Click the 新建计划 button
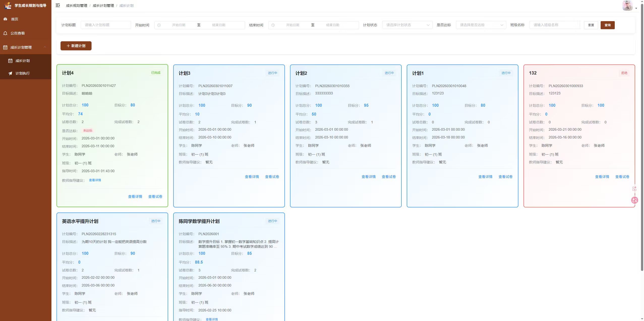 [x=76, y=46]
